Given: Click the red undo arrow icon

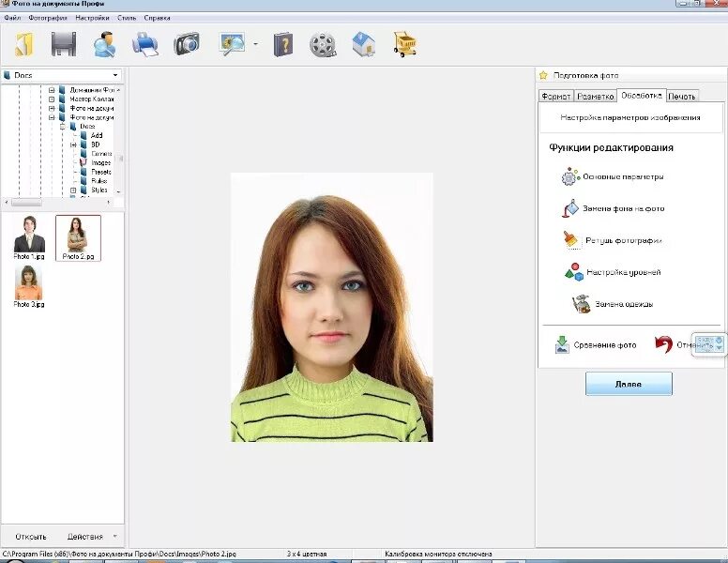Looking at the screenshot, I should [x=663, y=344].
